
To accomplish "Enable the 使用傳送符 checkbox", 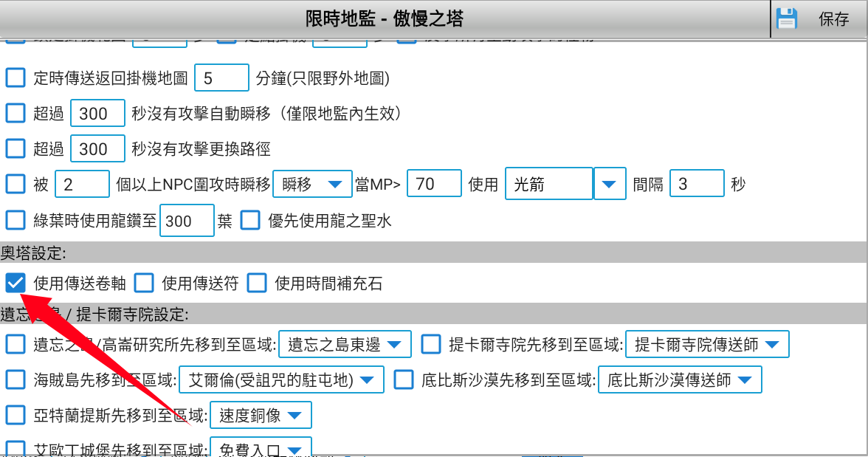I will tap(143, 283).
